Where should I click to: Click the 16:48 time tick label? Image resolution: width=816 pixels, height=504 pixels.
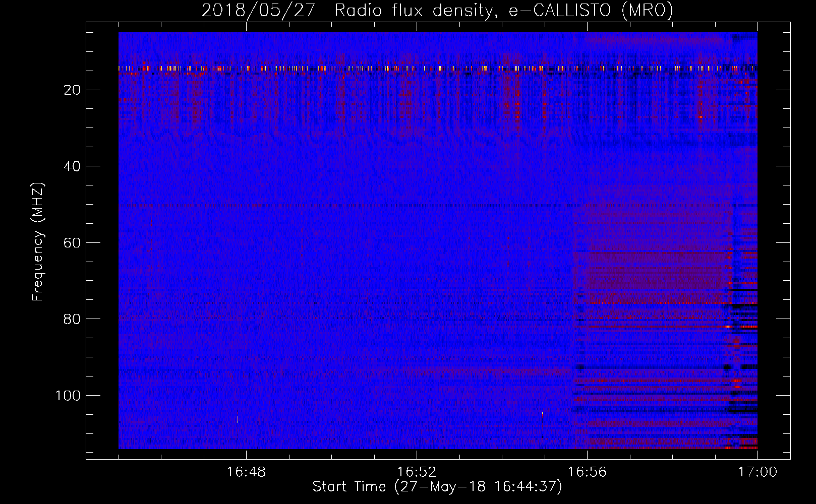(246, 472)
